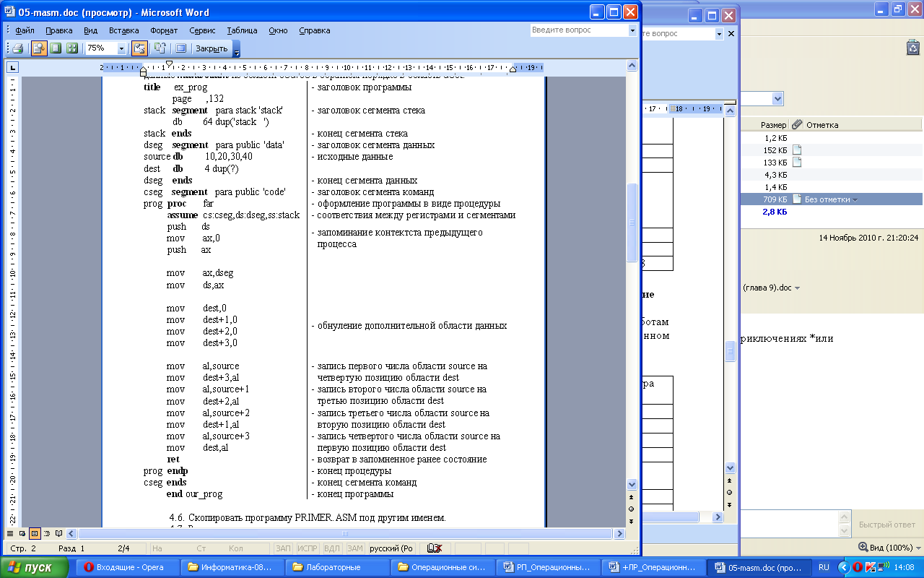The height and width of the screenshot is (578, 924).
Task: Click the Размер column header
Action: (773, 125)
